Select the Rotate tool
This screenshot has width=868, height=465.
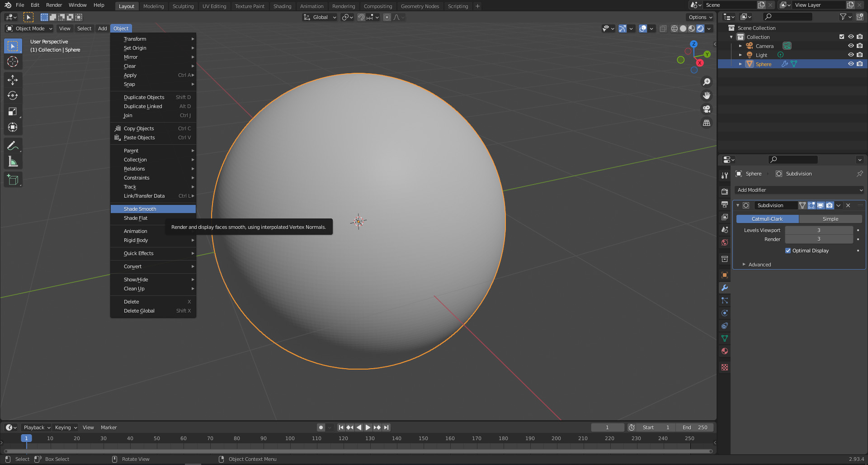[13, 95]
